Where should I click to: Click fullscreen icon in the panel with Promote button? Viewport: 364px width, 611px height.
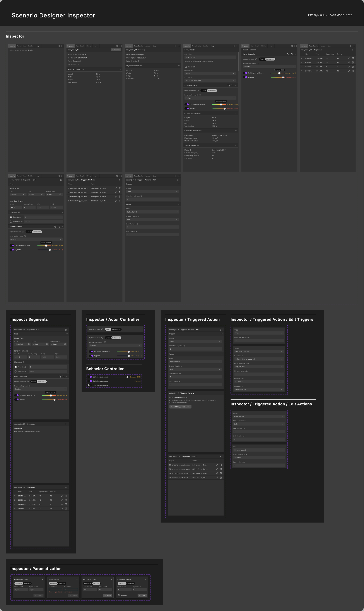point(120,46)
